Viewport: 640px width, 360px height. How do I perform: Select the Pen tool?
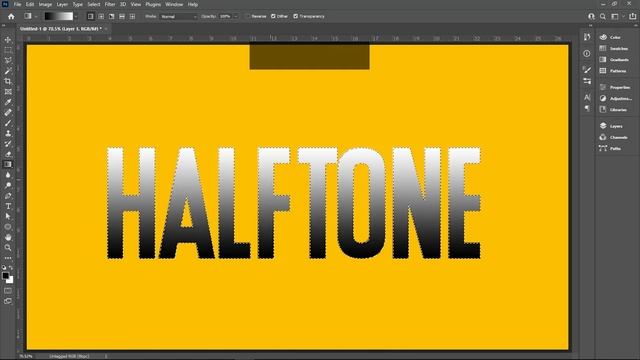8,196
